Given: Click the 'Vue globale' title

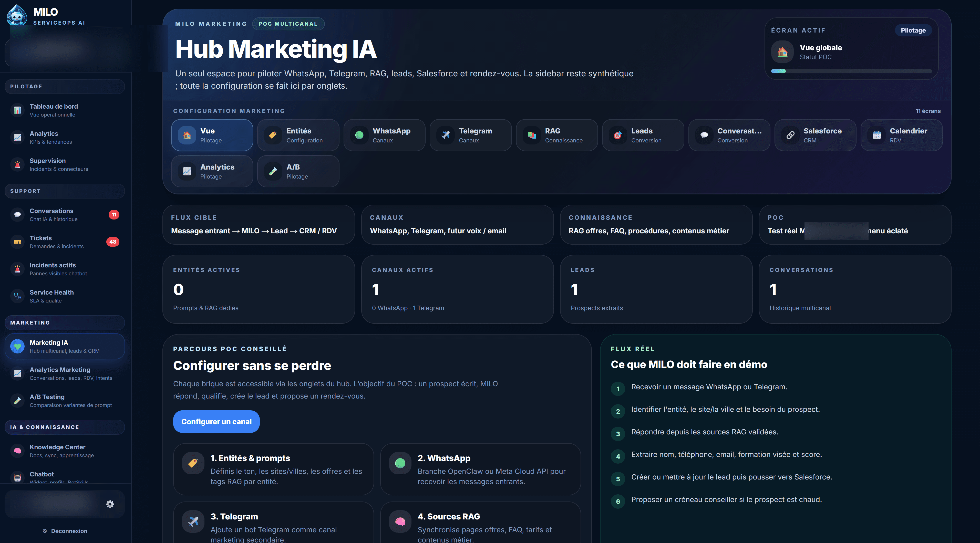Looking at the screenshot, I should click(x=821, y=48).
